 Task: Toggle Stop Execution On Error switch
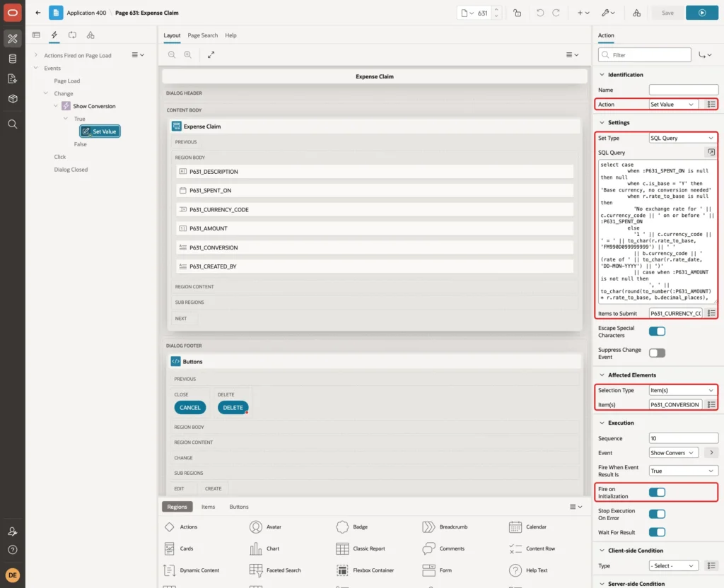657,514
